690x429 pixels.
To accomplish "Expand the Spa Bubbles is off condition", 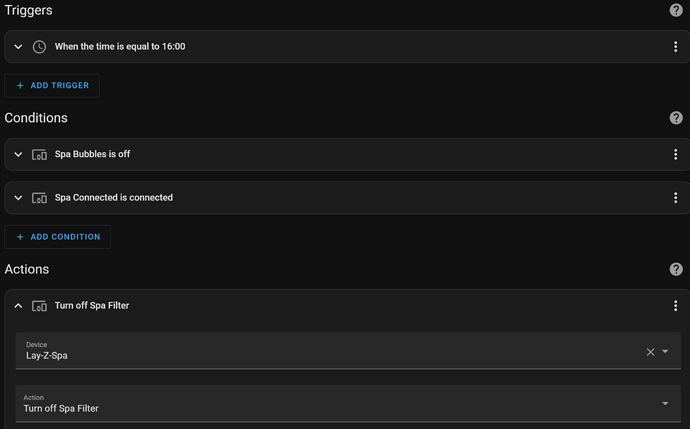I will pos(18,155).
